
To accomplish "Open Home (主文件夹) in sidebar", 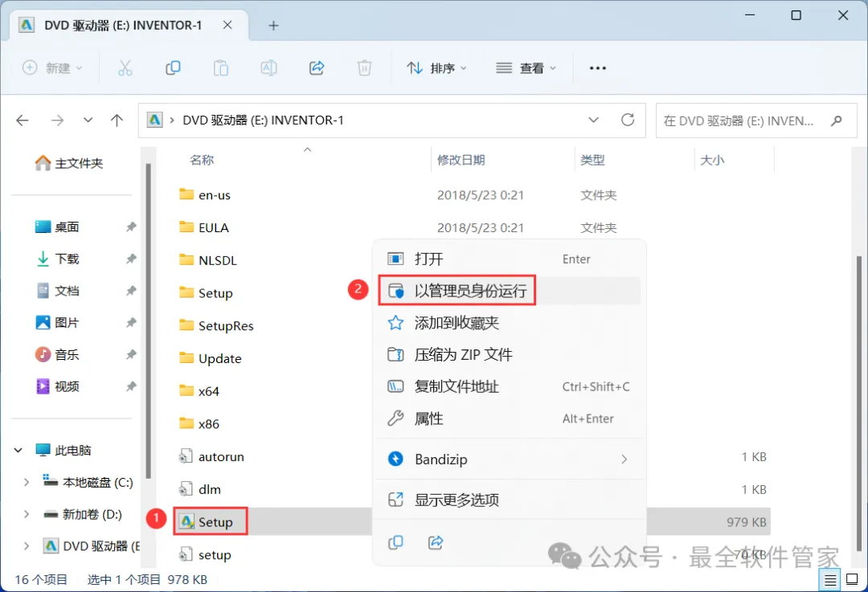I will (70, 163).
